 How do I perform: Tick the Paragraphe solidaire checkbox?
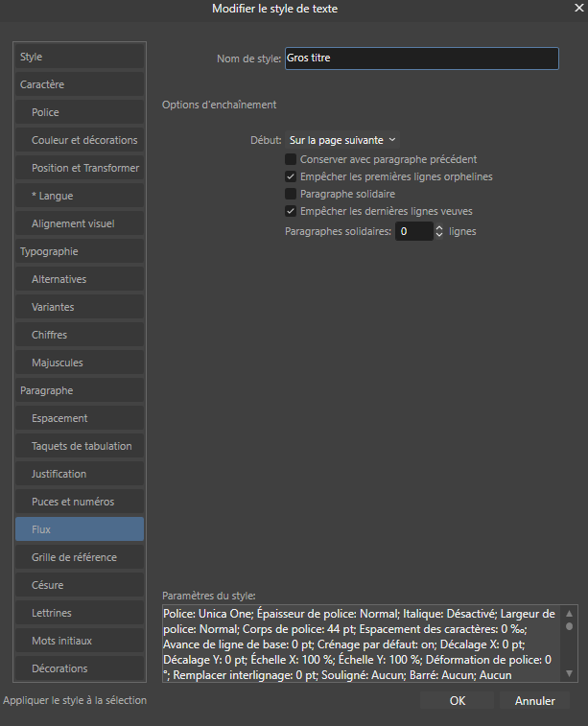click(291, 194)
